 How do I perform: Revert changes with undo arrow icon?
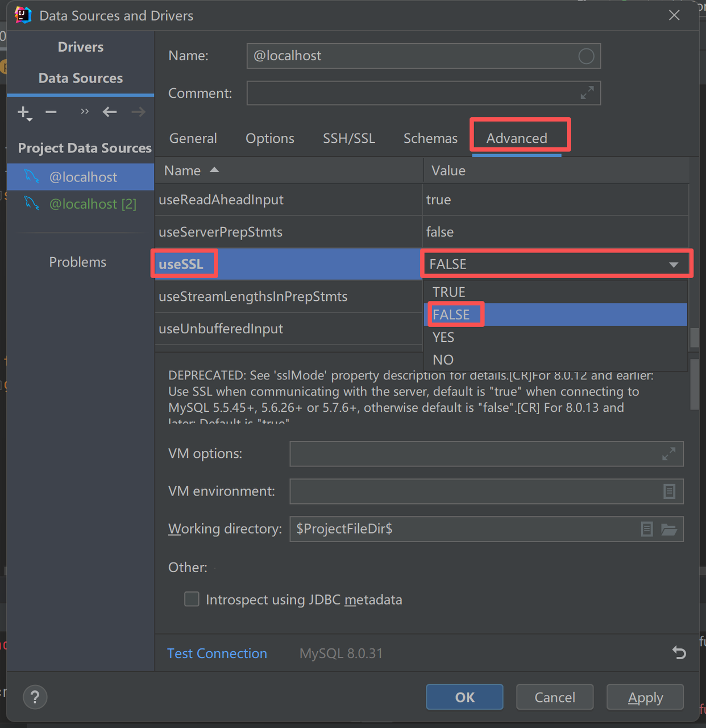point(679,653)
